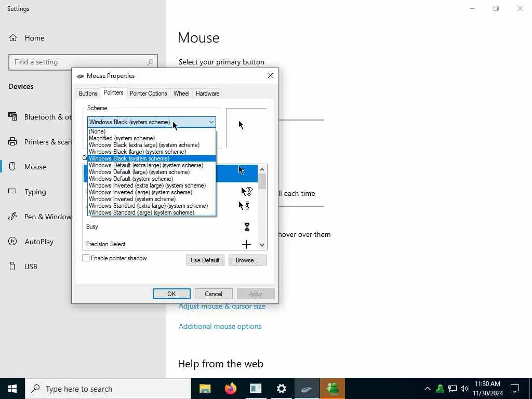Click the Browse... button
Screen dimensions: 532x399
(247, 260)
